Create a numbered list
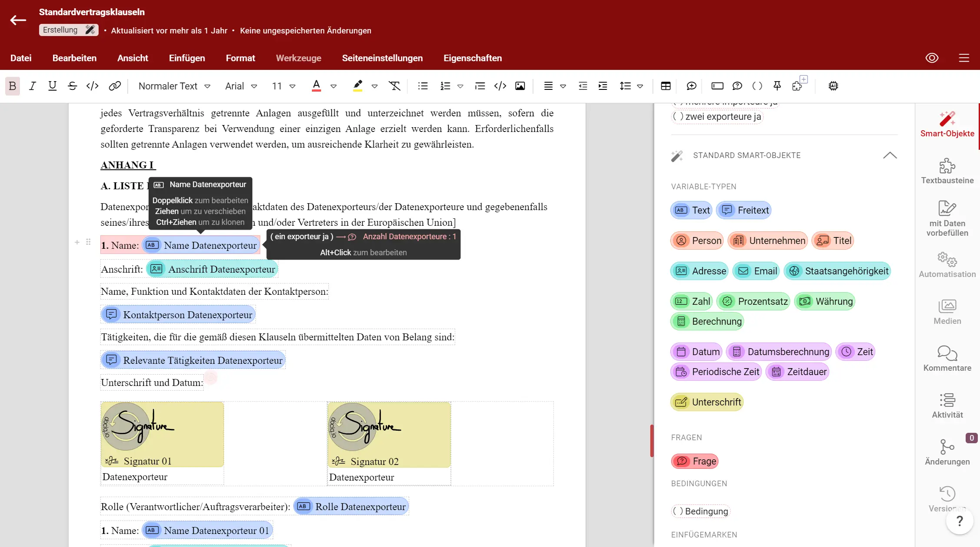 pos(445,86)
